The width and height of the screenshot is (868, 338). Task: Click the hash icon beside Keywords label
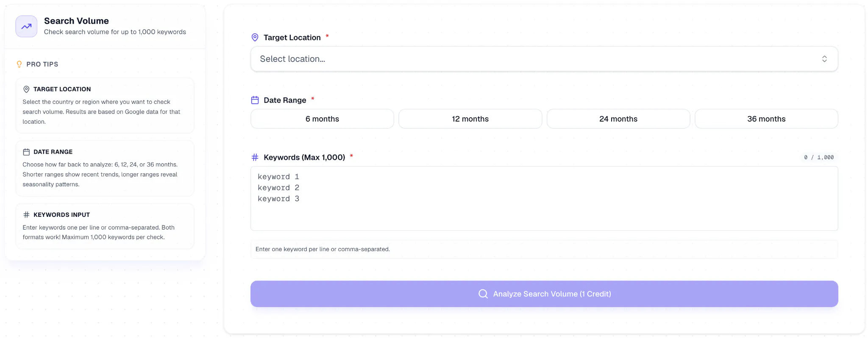tap(255, 157)
